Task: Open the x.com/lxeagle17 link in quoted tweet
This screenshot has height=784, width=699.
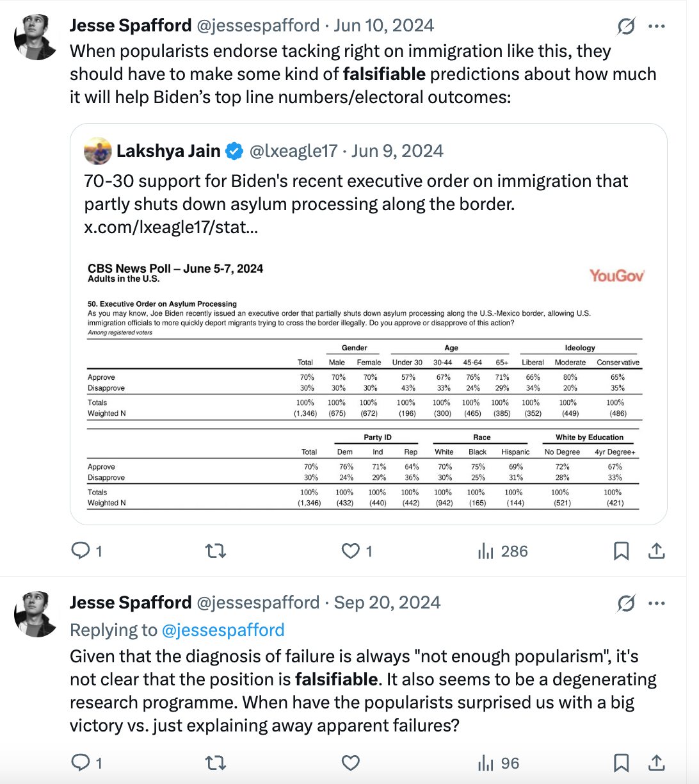Action: pos(171,227)
